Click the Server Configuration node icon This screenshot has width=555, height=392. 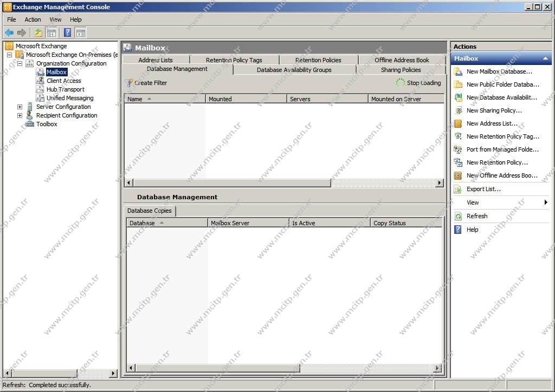[30, 107]
